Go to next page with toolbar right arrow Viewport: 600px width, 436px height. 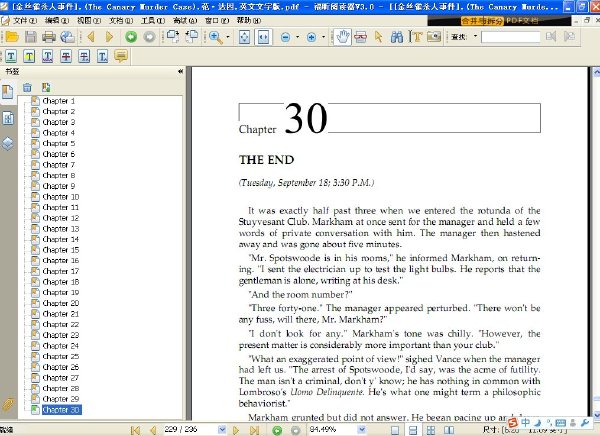[x=109, y=37]
